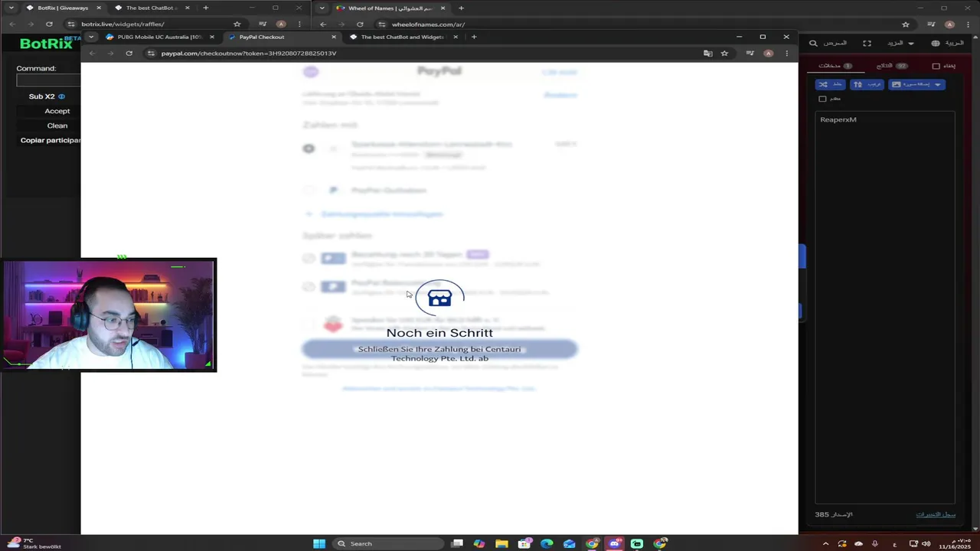Switch to the Results tab showing 92
Viewport: 980px width, 551px height.
click(x=892, y=66)
